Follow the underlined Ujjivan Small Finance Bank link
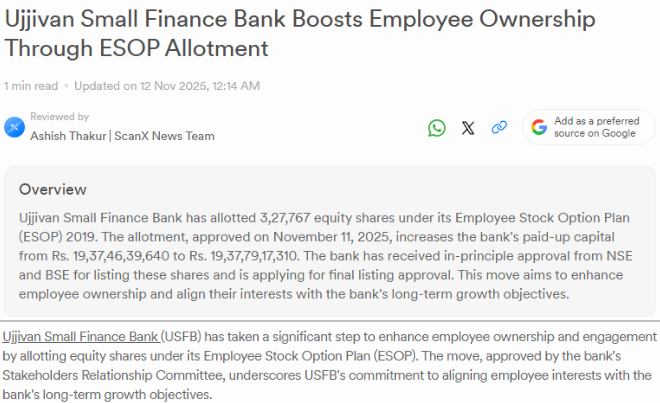Image resolution: width=660 pixels, height=403 pixels. tap(82, 333)
